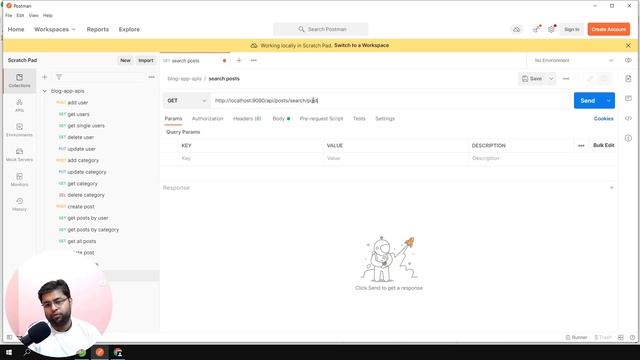The height and width of the screenshot is (360, 640).
Task: Open Trash in the status bar
Action: (603, 338)
